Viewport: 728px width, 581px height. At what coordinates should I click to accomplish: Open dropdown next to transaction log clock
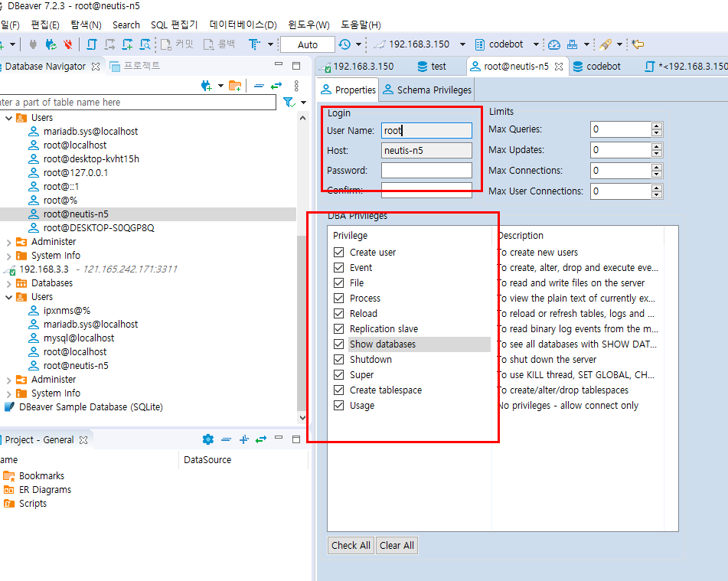[x=358, y=44]
